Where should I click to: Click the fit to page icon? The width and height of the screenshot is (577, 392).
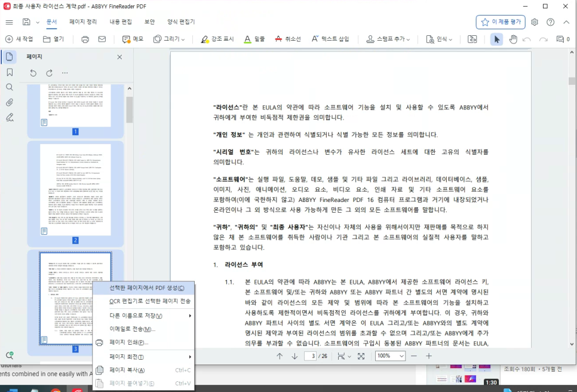coord(361,356)
